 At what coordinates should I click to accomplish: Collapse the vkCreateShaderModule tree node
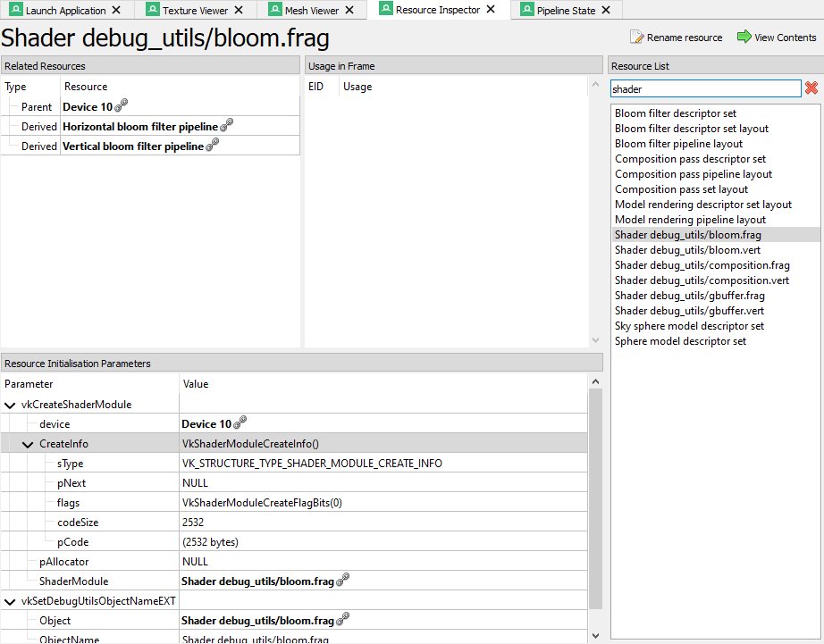click(x=9, y=405)
